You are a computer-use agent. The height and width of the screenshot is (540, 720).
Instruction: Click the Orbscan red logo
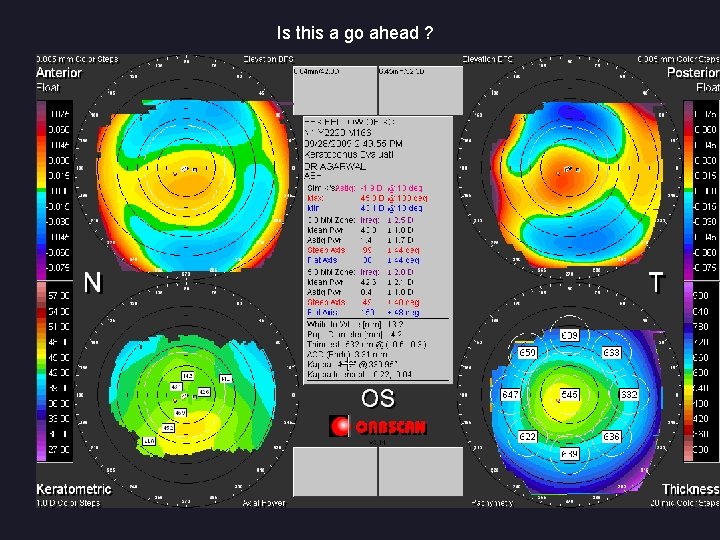(x=378, y=426)
